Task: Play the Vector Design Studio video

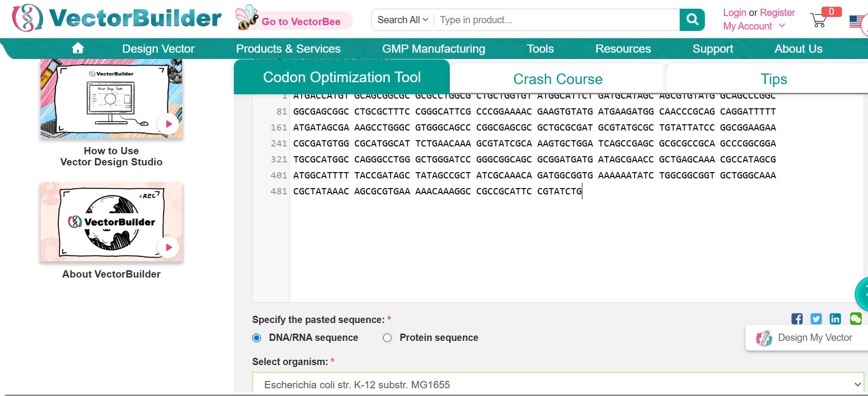Action: point(168,124)
